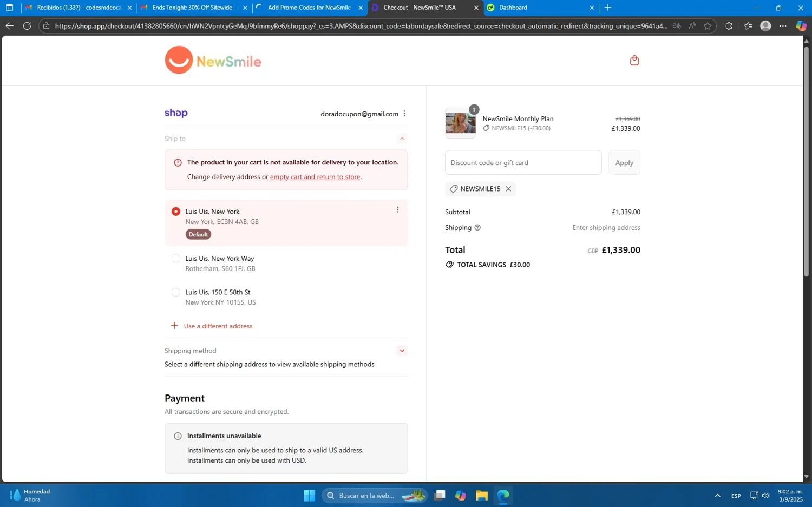
Task: Click the translate icon in address bar
Action: (x=677, y=26)
